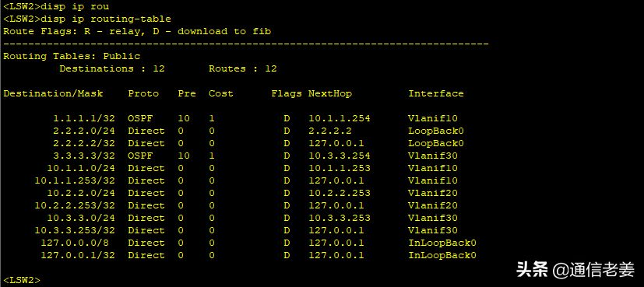The height and width of the screenshot is (287, 644).
Task: Click the Route Flags legend line
Action: (x=137, y=32)
